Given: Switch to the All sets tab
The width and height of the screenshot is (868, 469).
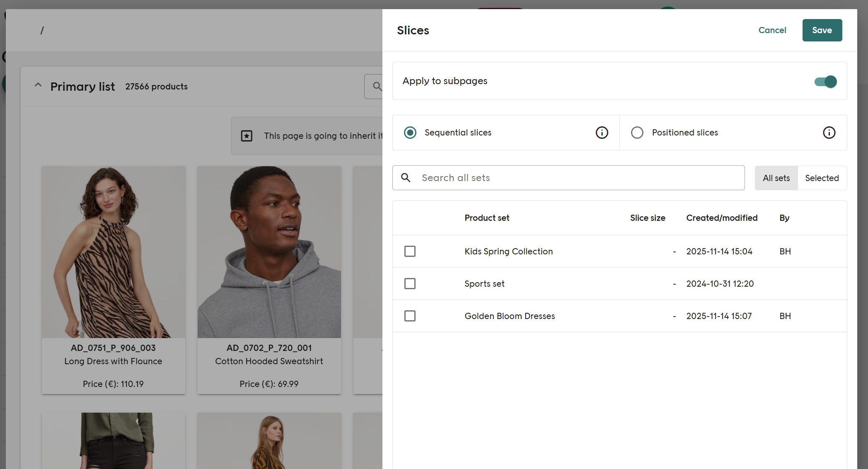Looking at the screenshot, I should point(776,178).
